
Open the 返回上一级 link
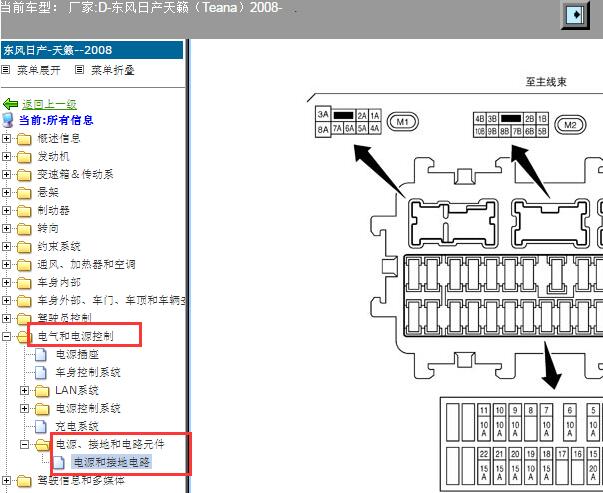[x=49, y=104]
